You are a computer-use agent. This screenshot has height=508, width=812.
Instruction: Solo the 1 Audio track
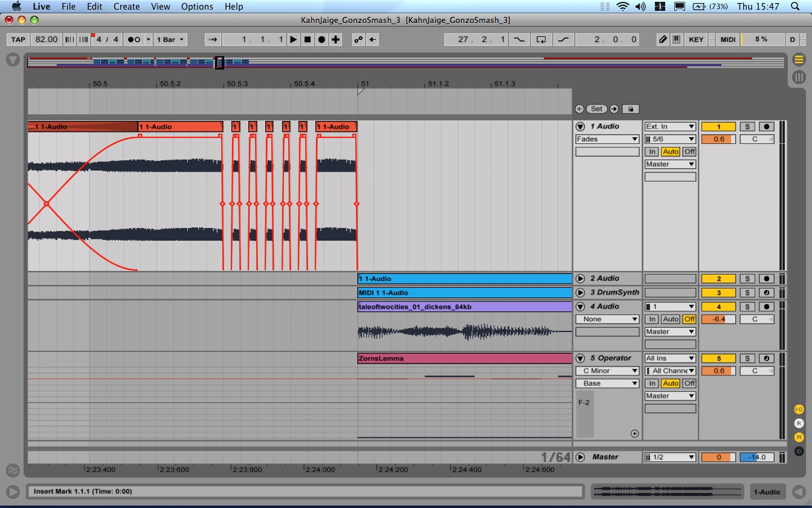(747, 126)
